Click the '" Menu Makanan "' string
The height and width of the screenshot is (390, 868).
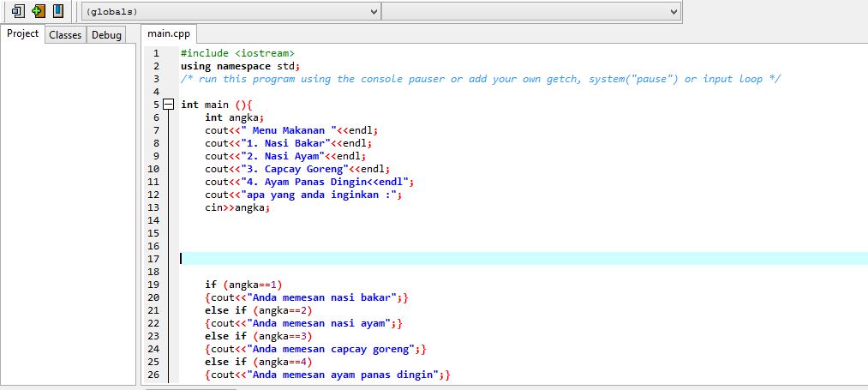(x=289, y=130)
